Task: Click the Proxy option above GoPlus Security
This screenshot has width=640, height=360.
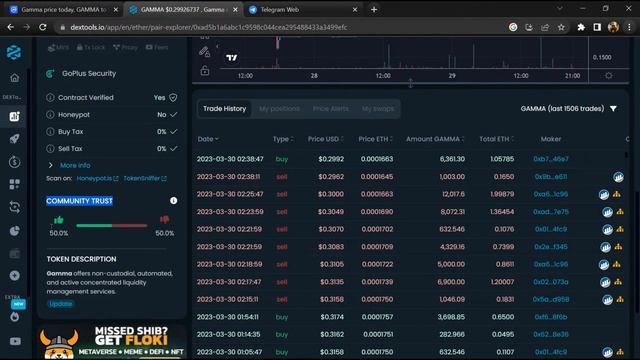Action: pyautogui.click(x=125, y=47)
